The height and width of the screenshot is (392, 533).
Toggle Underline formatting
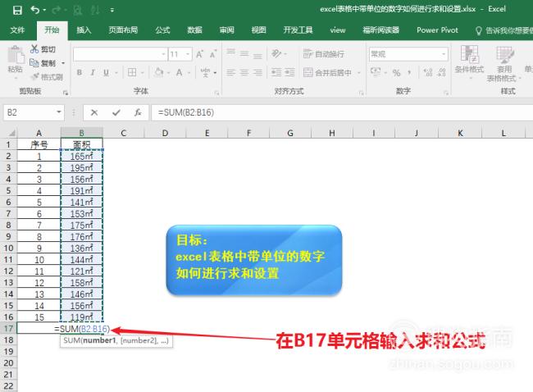coord(106,72)
